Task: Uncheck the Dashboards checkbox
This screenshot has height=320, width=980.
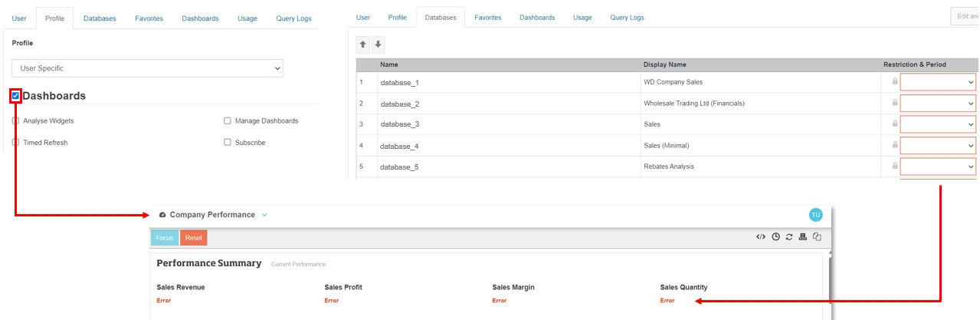Action: click(x=15, y=96)
